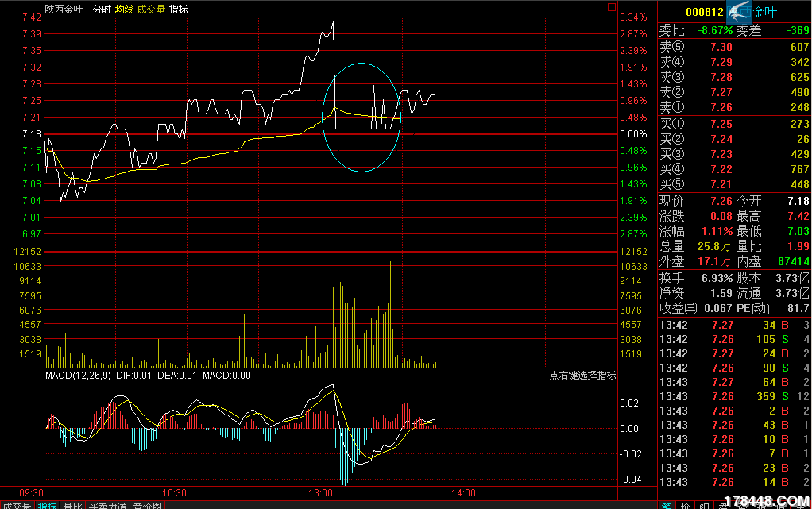Click the small red box icon above the chart
Screen dimensions: 812x509
612,7
